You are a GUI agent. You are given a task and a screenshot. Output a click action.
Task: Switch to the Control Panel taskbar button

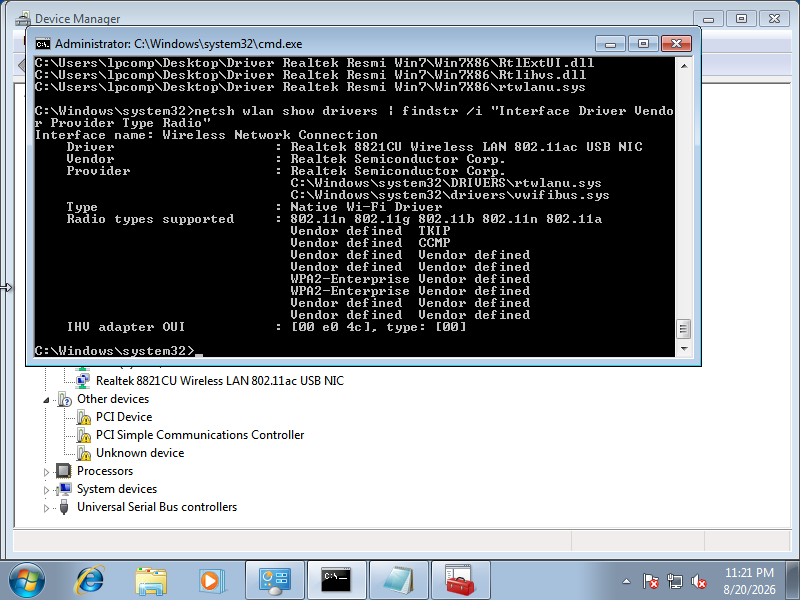tap(274, 581)
